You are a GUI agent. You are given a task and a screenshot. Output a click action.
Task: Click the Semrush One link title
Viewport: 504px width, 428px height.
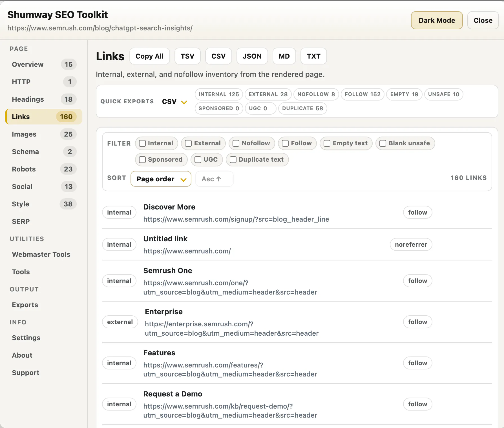pos(168,271)
